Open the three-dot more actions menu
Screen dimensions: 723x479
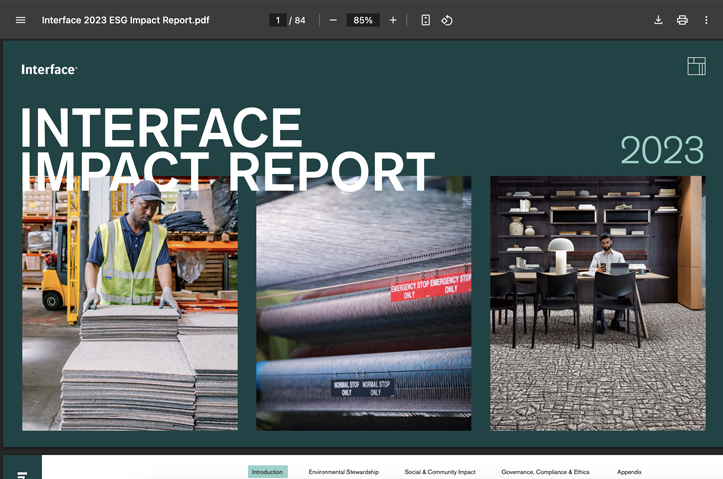(706, 20)
